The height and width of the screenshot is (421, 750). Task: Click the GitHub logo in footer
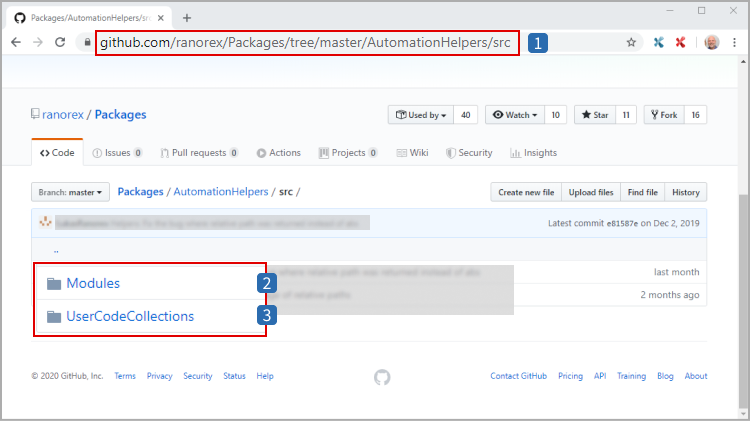click(x=382, y=377)
